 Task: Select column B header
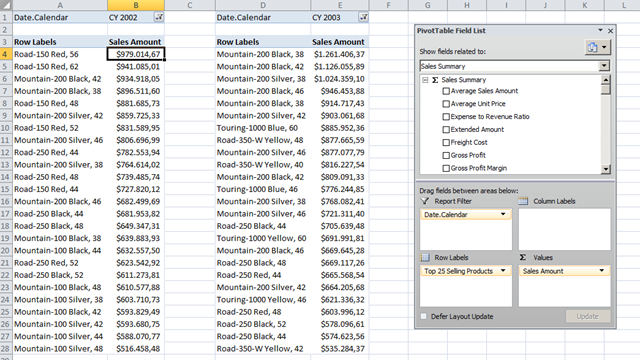click(x=136, y=5)
